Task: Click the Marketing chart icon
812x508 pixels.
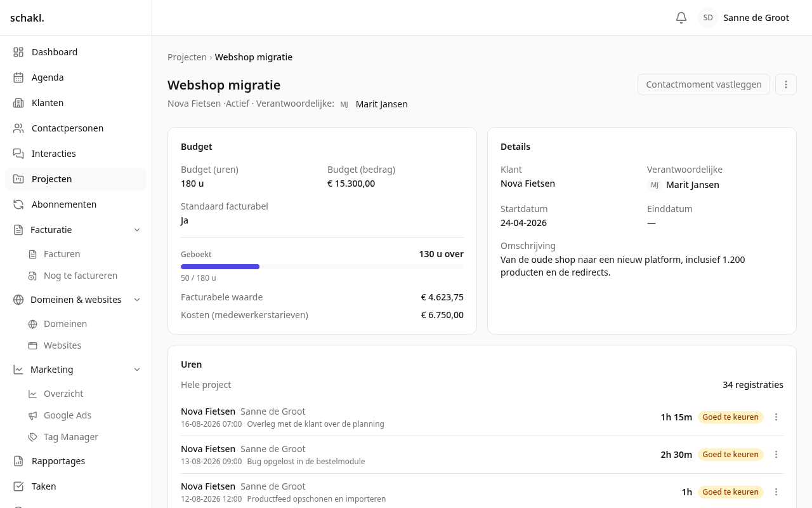Action: (18, 370)
